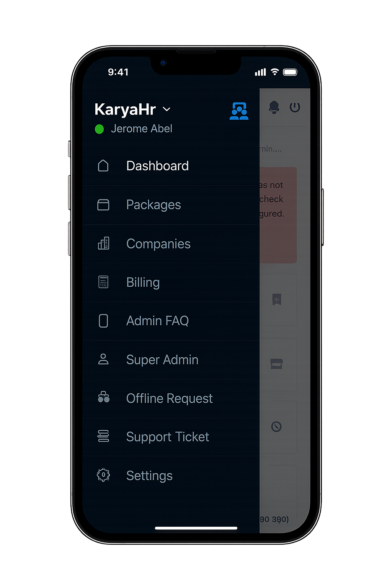Open notifications bell icon

point(274,107)
